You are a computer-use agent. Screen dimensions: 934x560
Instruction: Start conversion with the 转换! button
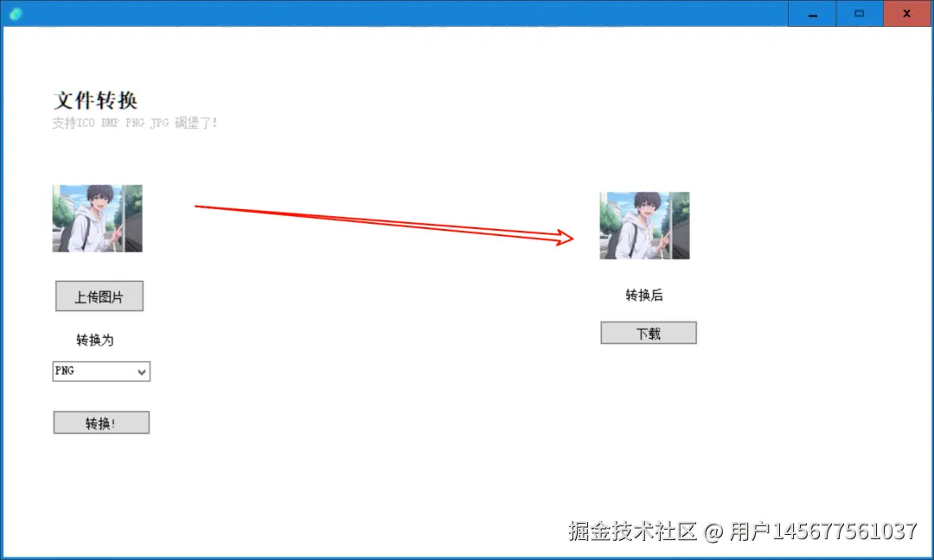coord(101,423)
